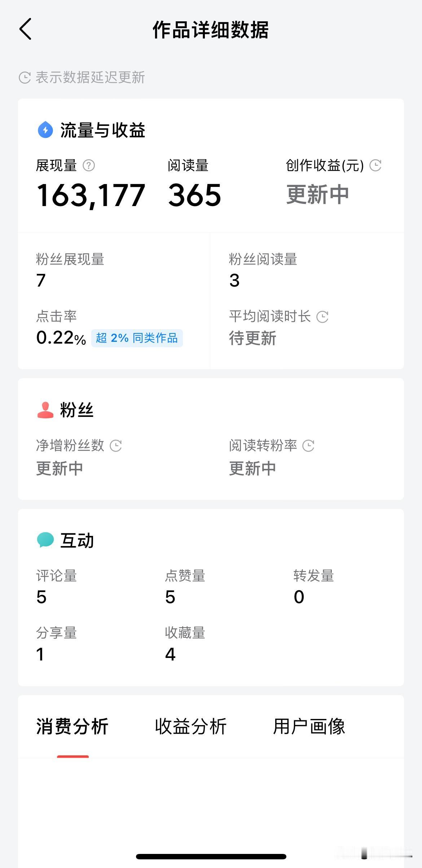Screen dimensions: 422x868
Task: Tap the 评论量 count
Action: [x=41, y=597]
